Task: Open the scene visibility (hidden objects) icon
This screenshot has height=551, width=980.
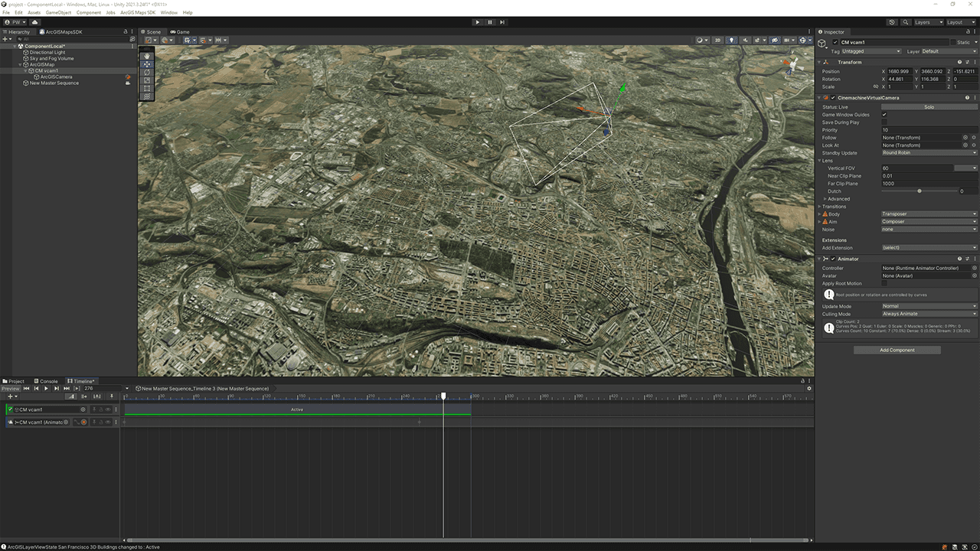Action: coord(774,40)
